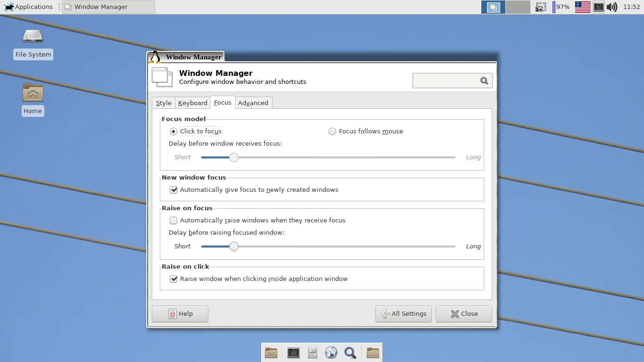The height and width of the screenshot is (362, 644).
Task: Select the Click to focus radio option
Action: click(173, 132)
